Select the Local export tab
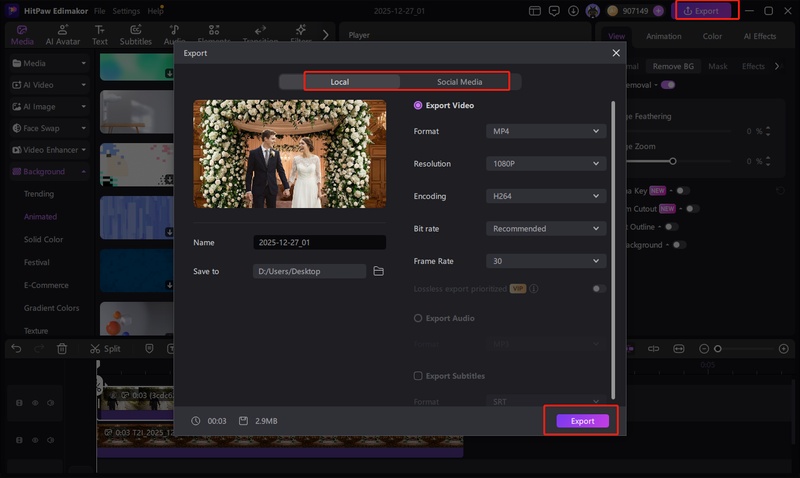Screen dimensions: 800x478 coord(339,82)
